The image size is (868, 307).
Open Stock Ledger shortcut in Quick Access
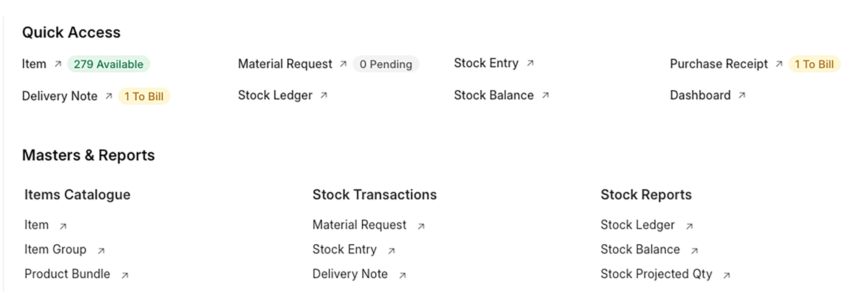coord(275,95)
